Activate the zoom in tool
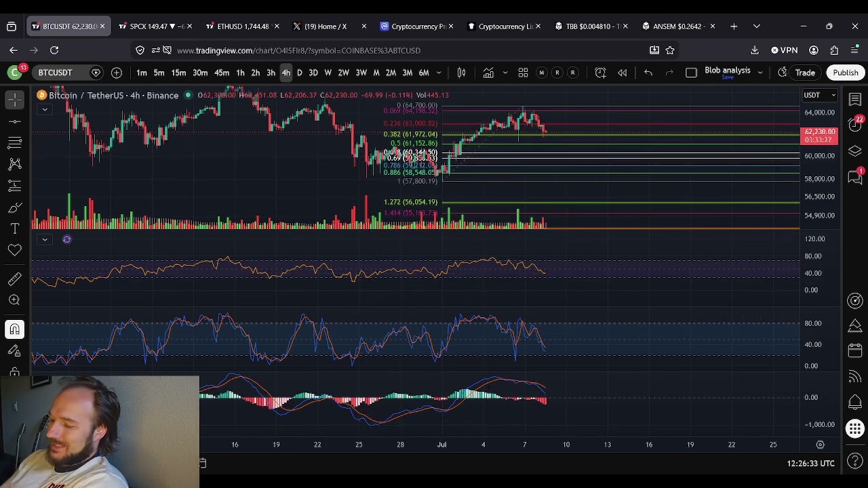 click(x=14, y=300)
